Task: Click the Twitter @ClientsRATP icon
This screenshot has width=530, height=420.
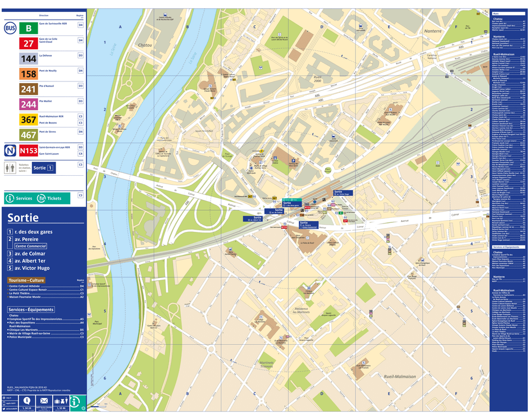Action: click(4, 409)
